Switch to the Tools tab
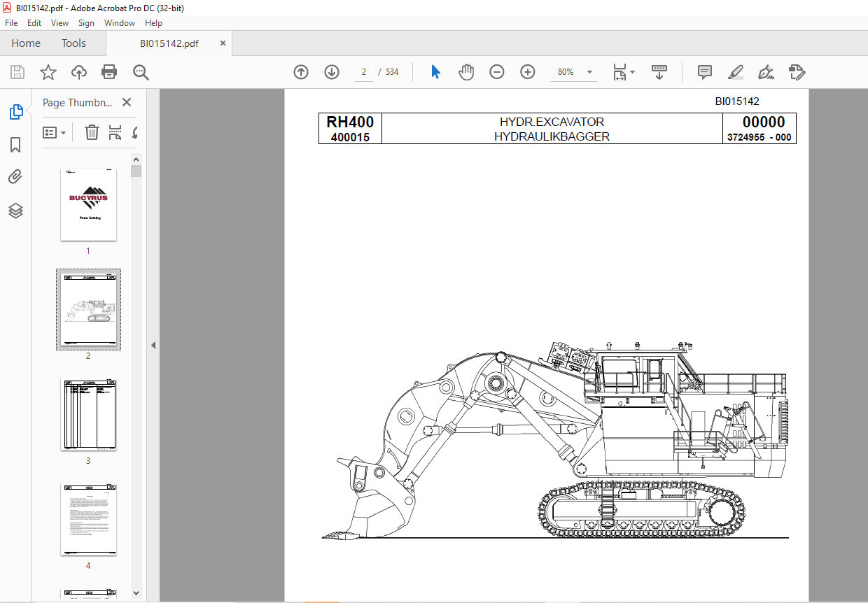 [x=73, y=43]
